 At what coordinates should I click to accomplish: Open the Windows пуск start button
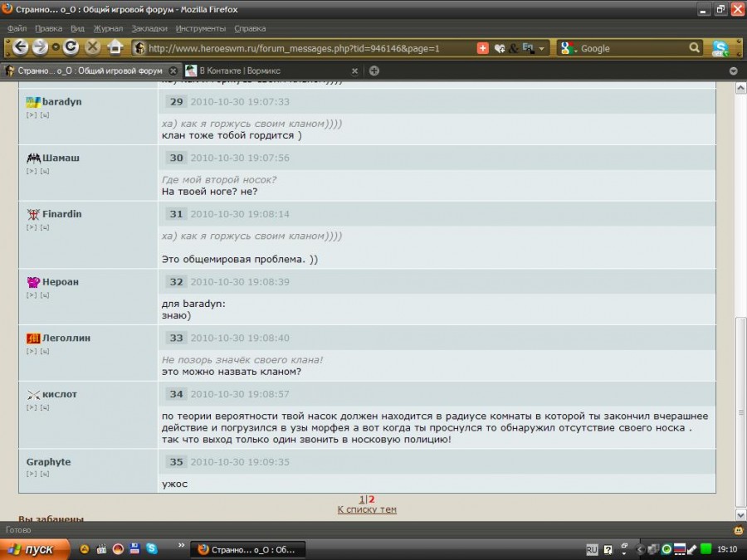click(x=33, y=549)
